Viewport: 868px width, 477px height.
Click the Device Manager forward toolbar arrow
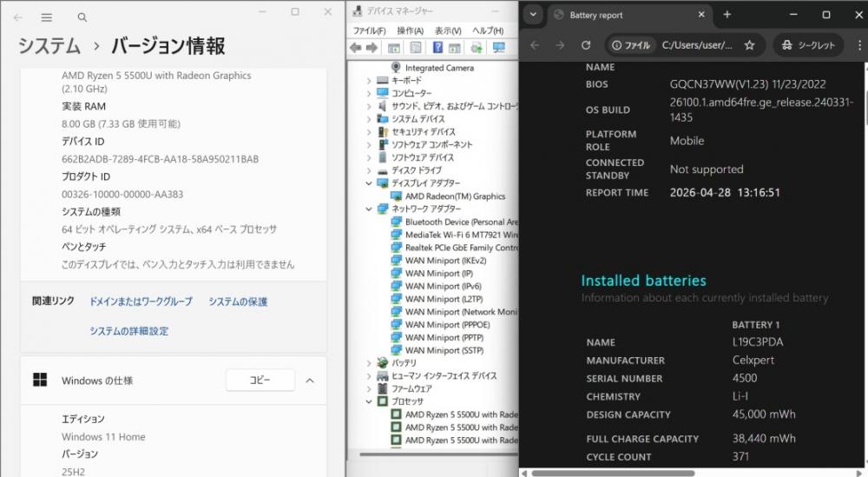point(372,48)
